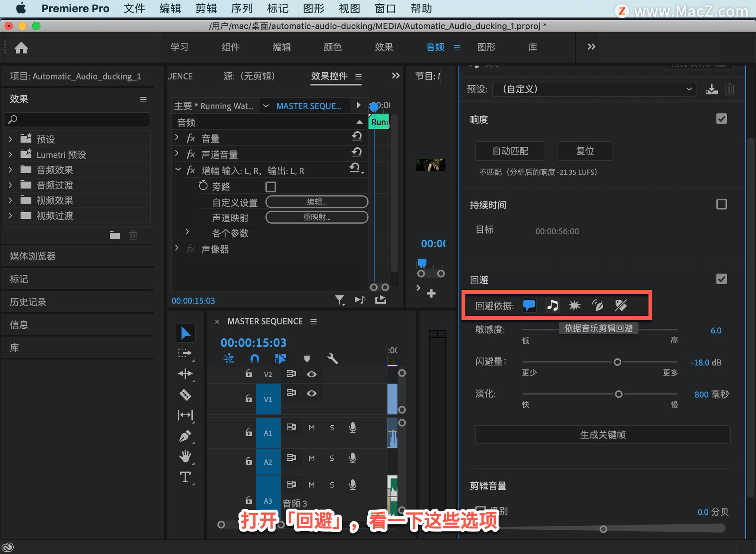Adjust the 淡化 fade slider handle
Image resolution: width=756 pixels, height=554 pixels.
point(619,394)
